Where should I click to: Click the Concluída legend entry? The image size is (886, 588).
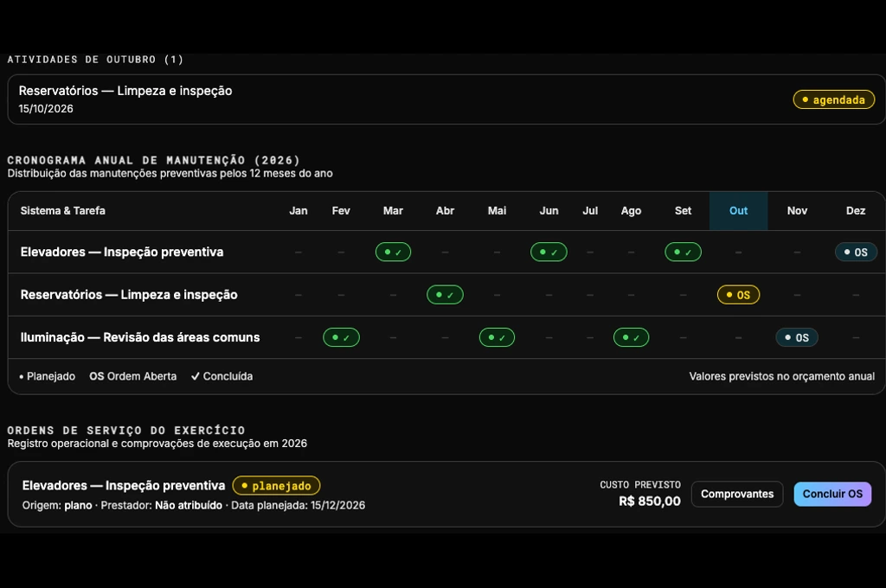[x=221, y=376]
